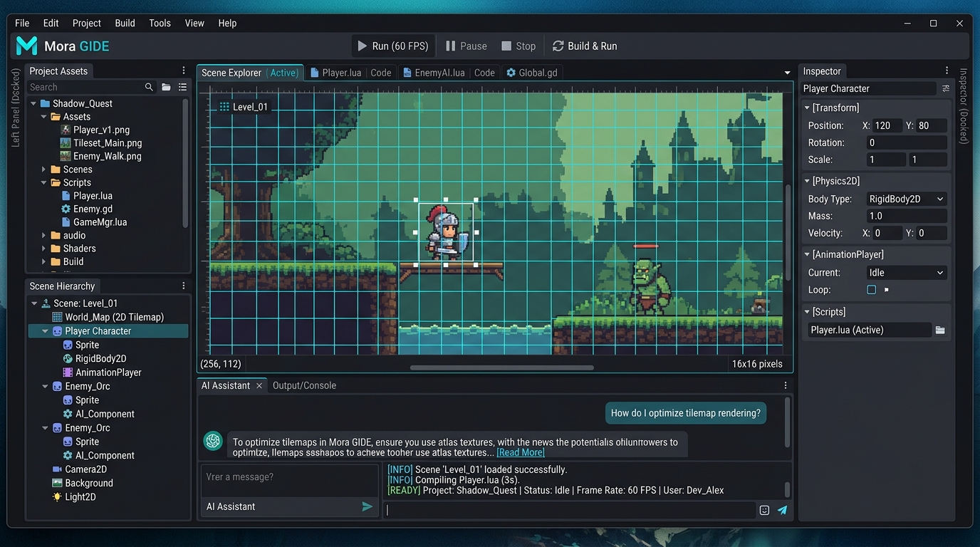Browse for script via folder icon next to Player.lua
This screenshot has height=547, width=980.
(x=940, y=330)
